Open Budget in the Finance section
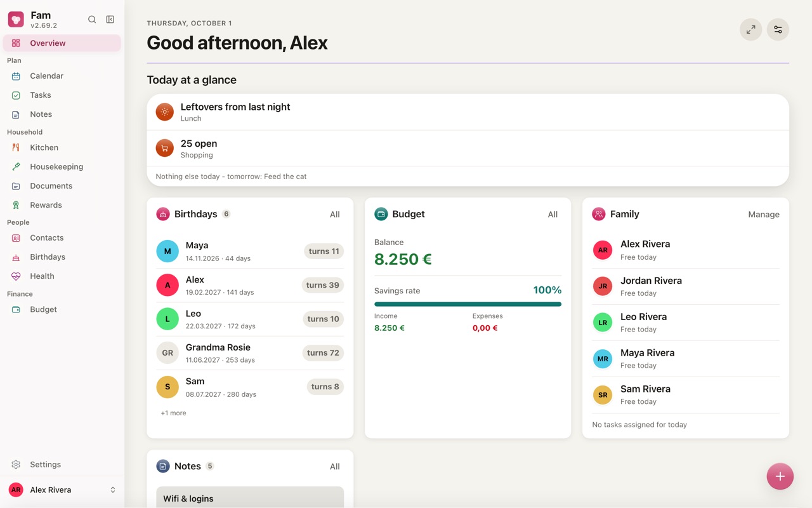 tap(62, 310)
